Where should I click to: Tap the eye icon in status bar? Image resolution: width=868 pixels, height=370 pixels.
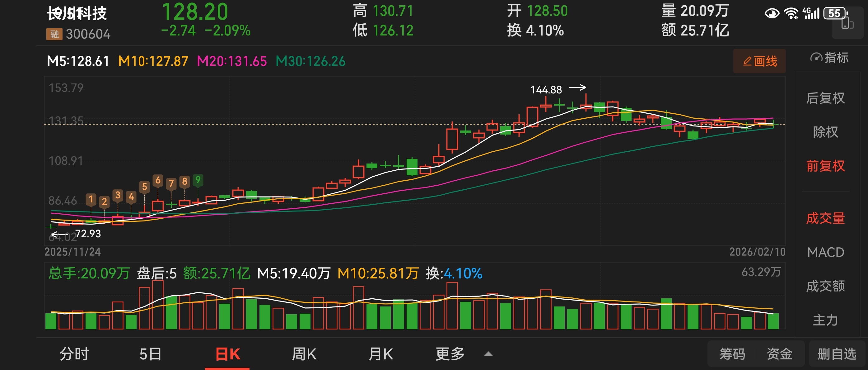[x=772, y=13]
